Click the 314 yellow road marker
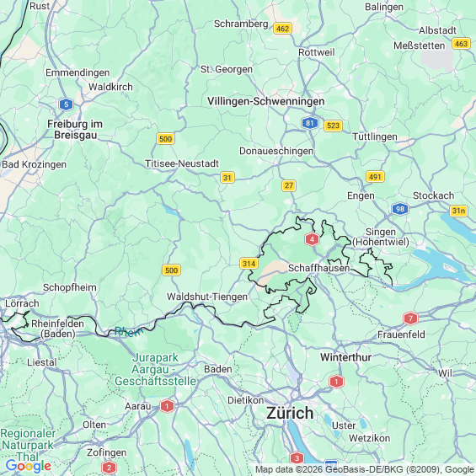476x476 pixels. pyautogui.click(x=249, y=264)
